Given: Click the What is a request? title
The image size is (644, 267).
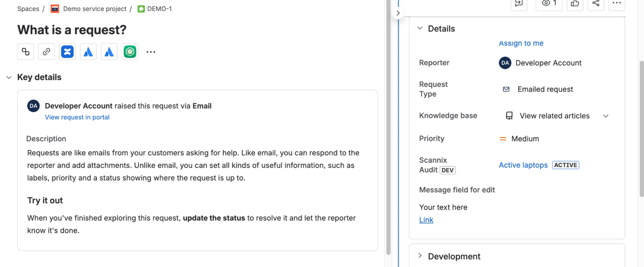Looking at the screenshot, I should (x=72, y=30).
